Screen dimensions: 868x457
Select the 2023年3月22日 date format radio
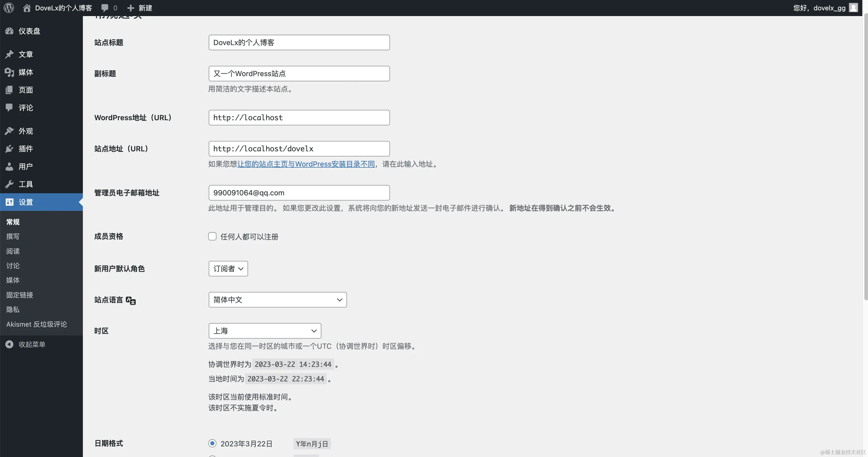(212, 443)
